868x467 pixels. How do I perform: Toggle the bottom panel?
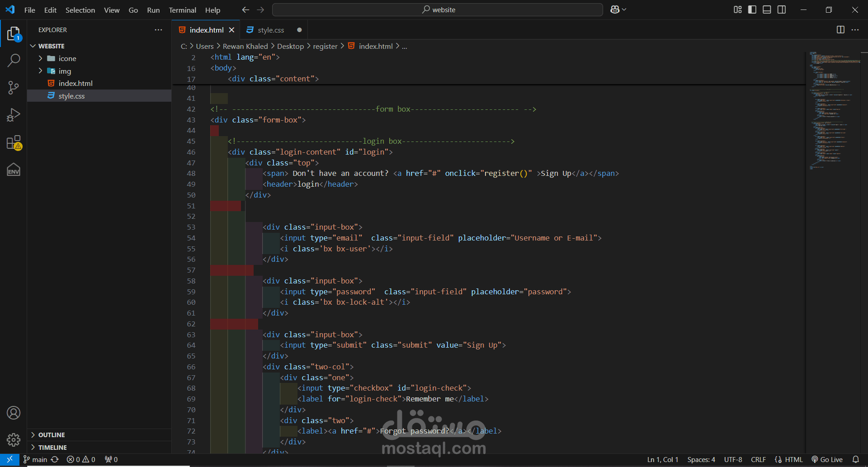[x=767, y=9]
